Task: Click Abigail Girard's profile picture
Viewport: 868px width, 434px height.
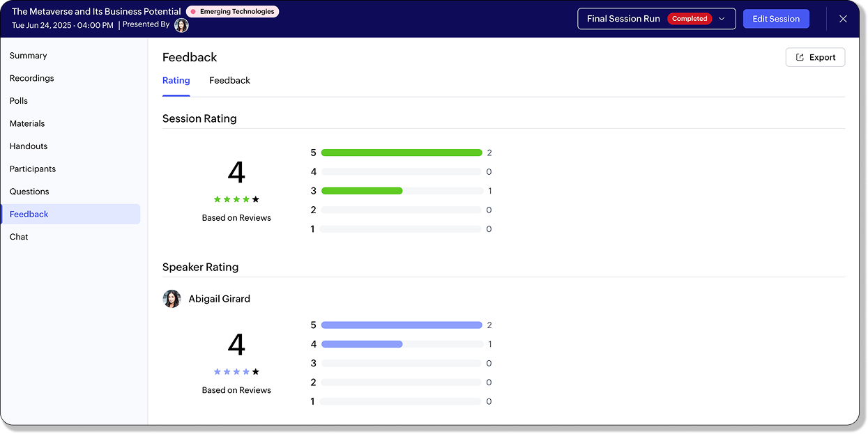Action: pos(172,299)
